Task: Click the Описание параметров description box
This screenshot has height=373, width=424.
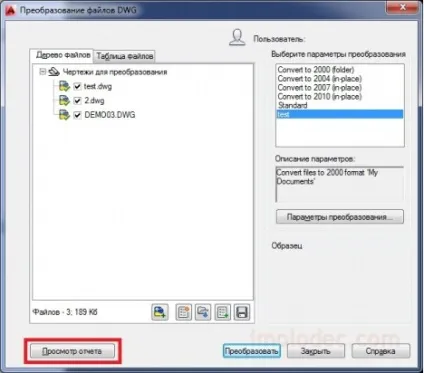Action: point(340,184)
